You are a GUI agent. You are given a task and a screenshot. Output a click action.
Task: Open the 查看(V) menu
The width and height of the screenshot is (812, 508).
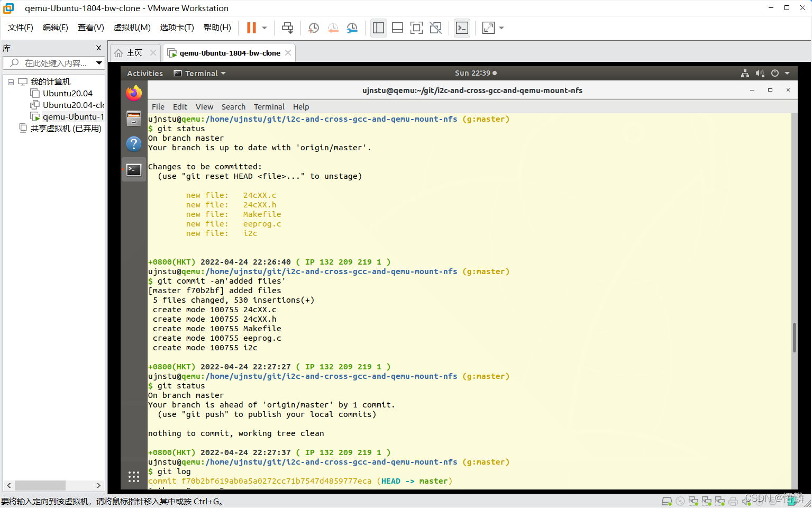(x=91, y=27)
